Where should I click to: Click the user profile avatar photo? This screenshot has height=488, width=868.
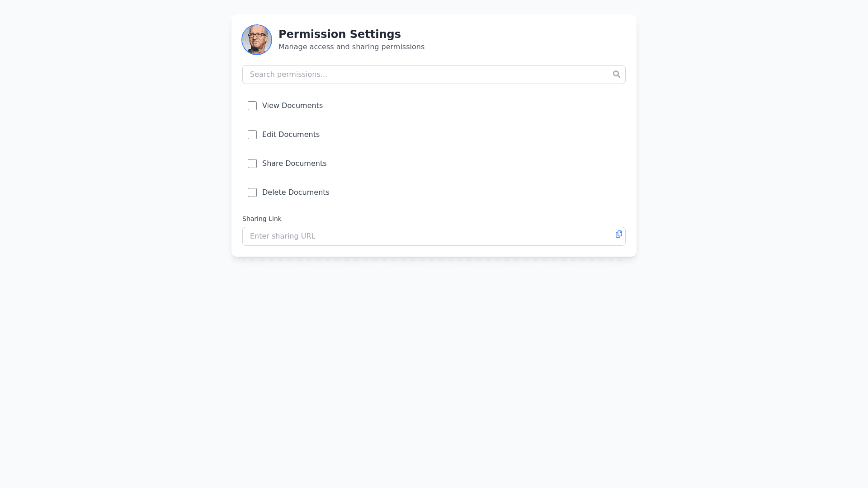click(x=257, y=40)
